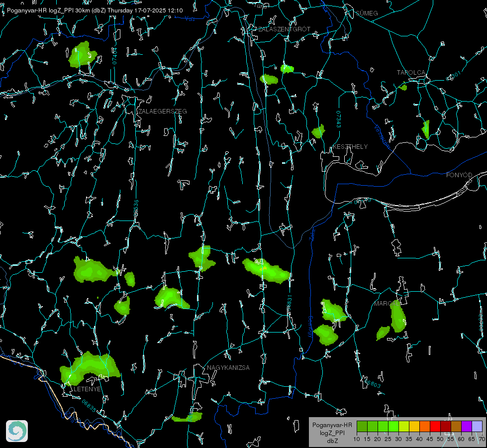This screenshot has width=487, height=448.
Task: Click the road number label 06835
Action: tap(89, 406)
